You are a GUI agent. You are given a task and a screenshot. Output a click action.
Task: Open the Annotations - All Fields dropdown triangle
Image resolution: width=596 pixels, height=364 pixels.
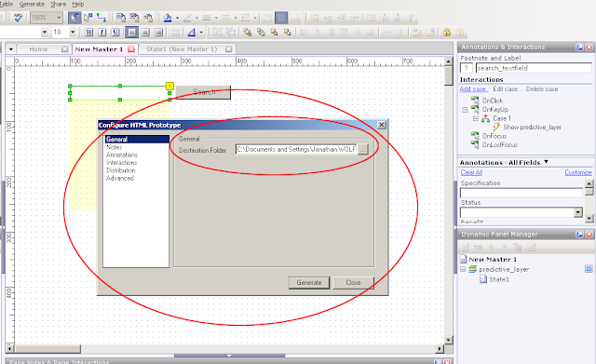[x=547, y=162]
